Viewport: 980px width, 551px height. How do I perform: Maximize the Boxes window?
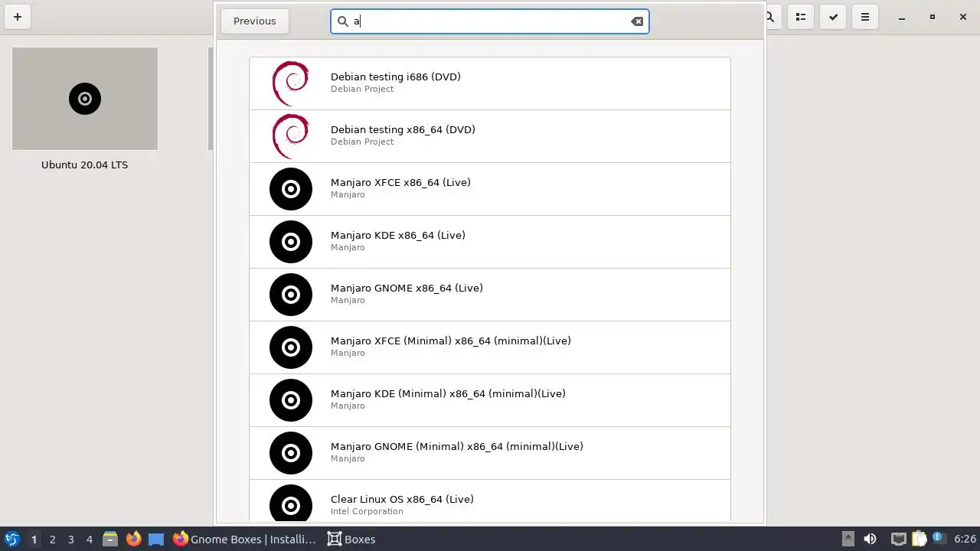pyautogui.click(x=933, y=17)
